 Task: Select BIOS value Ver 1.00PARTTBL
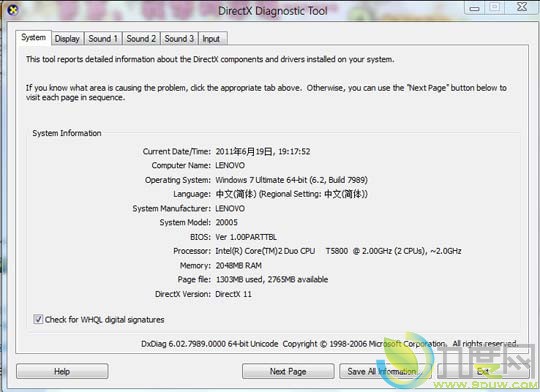(x=246, y=237)
